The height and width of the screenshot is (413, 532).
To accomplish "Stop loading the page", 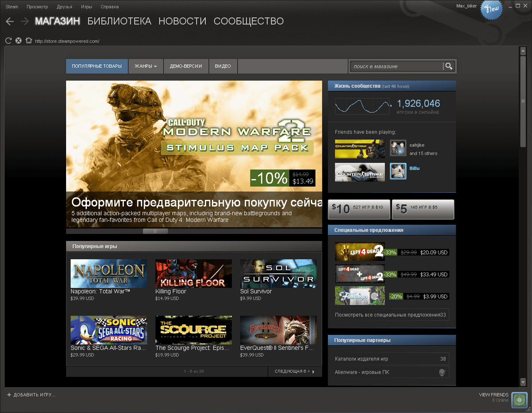I will (19, 41).
